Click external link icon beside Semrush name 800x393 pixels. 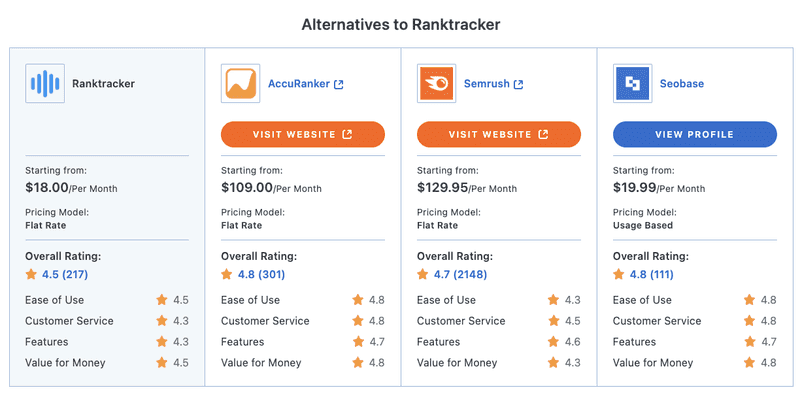point(518,84)
